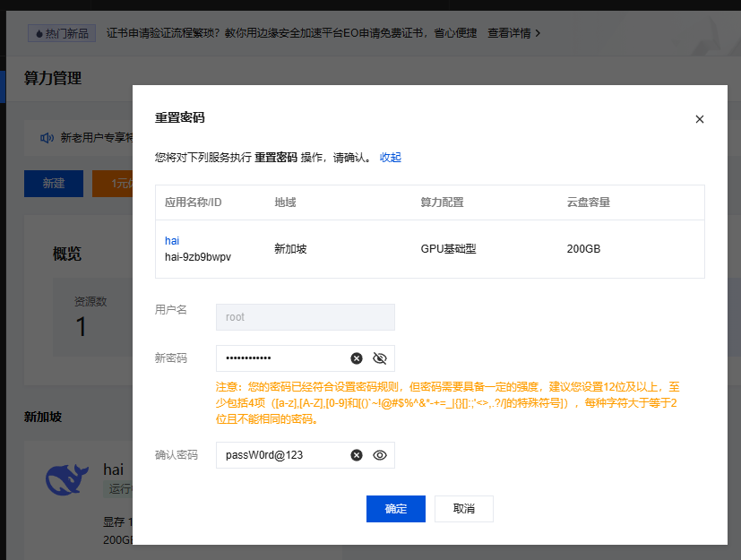Click the 重置密码 dialog title

click(179, 117)
